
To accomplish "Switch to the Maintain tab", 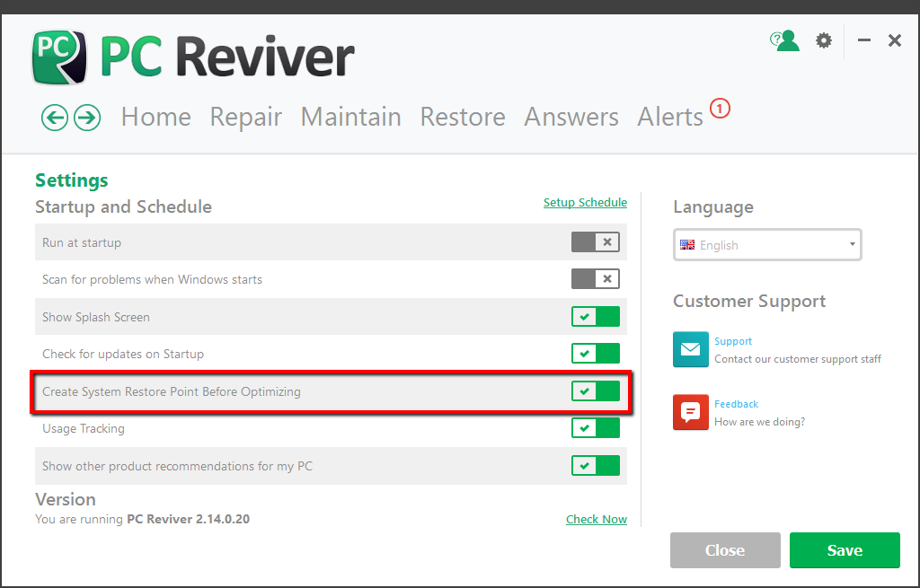I will 351,117.
